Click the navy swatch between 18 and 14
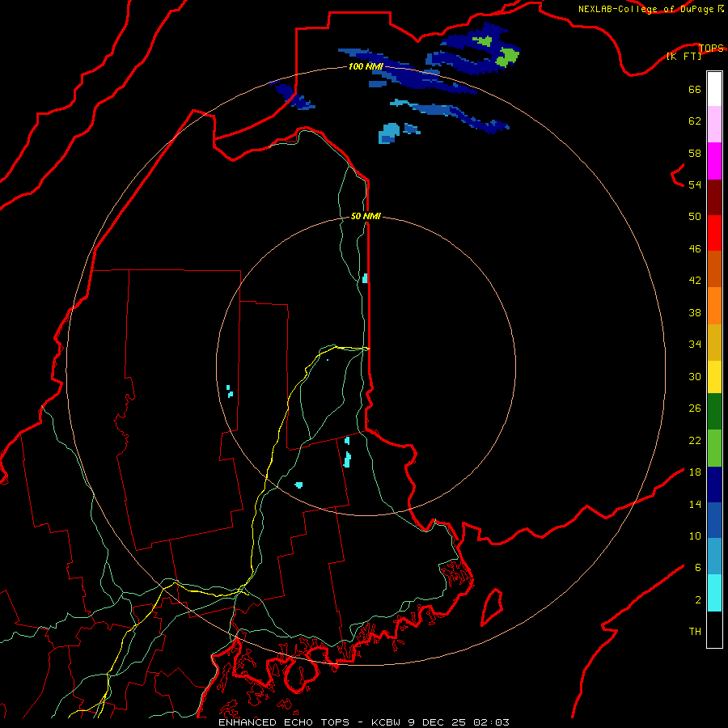The width and height of the screenshot is (728, 728). [x=714, y=485]
